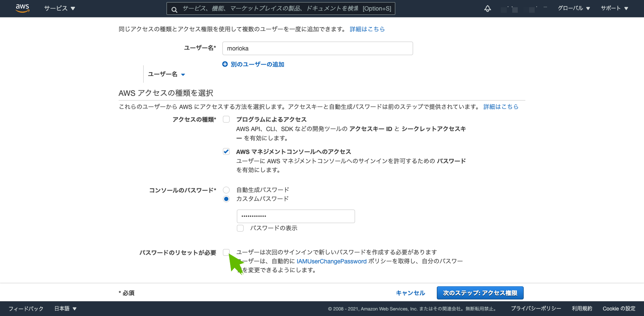Viewport: 644px width, 316px height.
Task: Click the custom password input field
Action: click(x=296, y=216)
